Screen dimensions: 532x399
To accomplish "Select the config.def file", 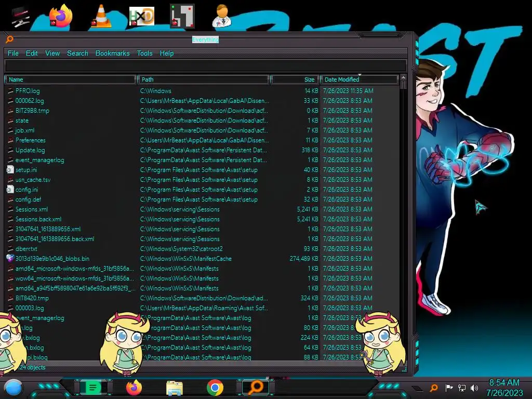I will (28, 199).
